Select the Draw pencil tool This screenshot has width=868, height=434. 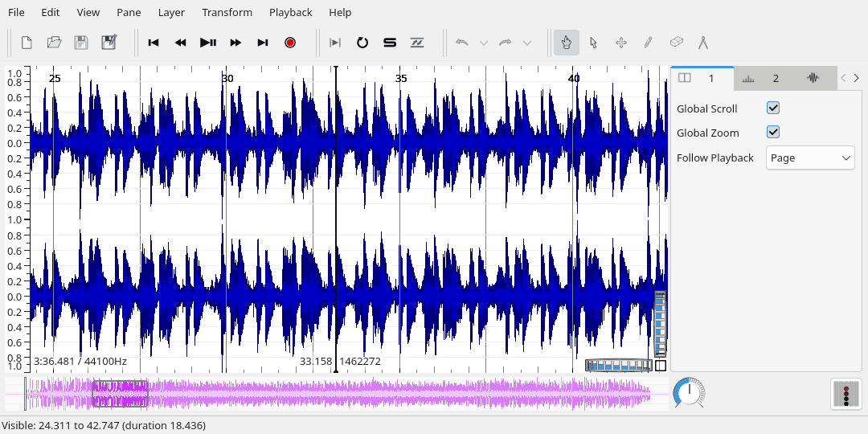(649, 43)
